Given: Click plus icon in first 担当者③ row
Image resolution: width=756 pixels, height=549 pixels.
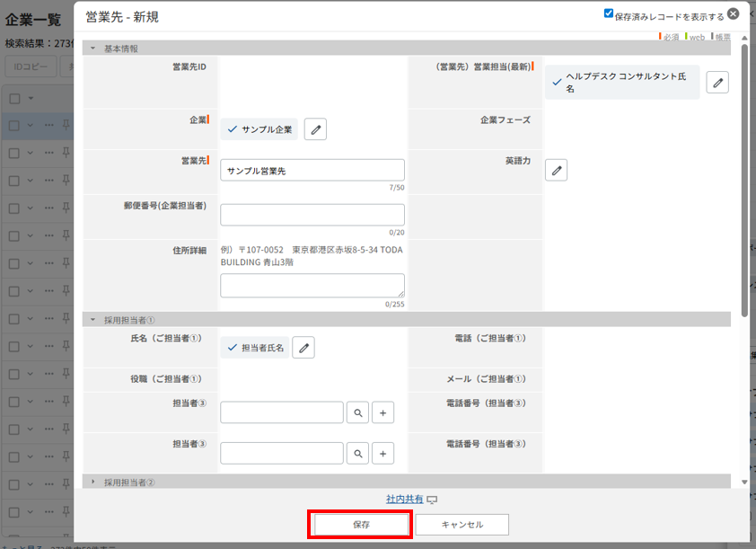Looking at the screenshot, I should click(383, 412).
